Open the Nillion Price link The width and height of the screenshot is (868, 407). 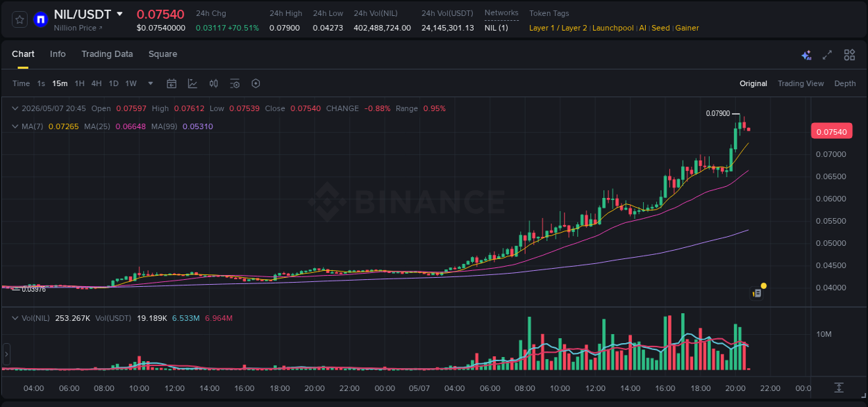[x=78, y=28]
